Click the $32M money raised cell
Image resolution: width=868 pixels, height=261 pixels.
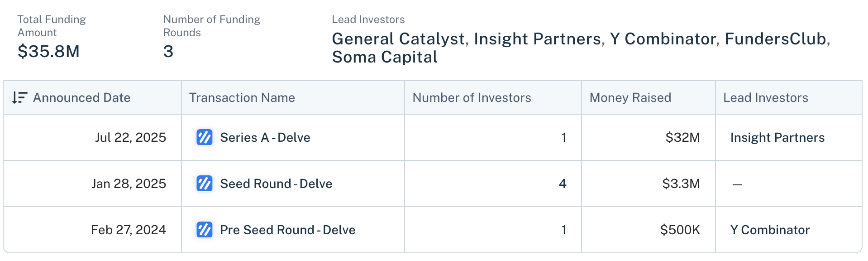682,137
